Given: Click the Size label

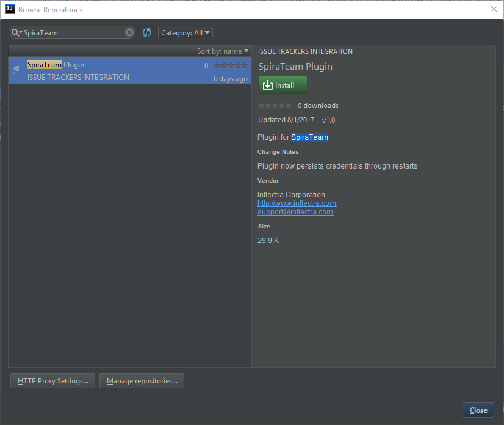Looking at the screenshot, I should coord(264,226).
